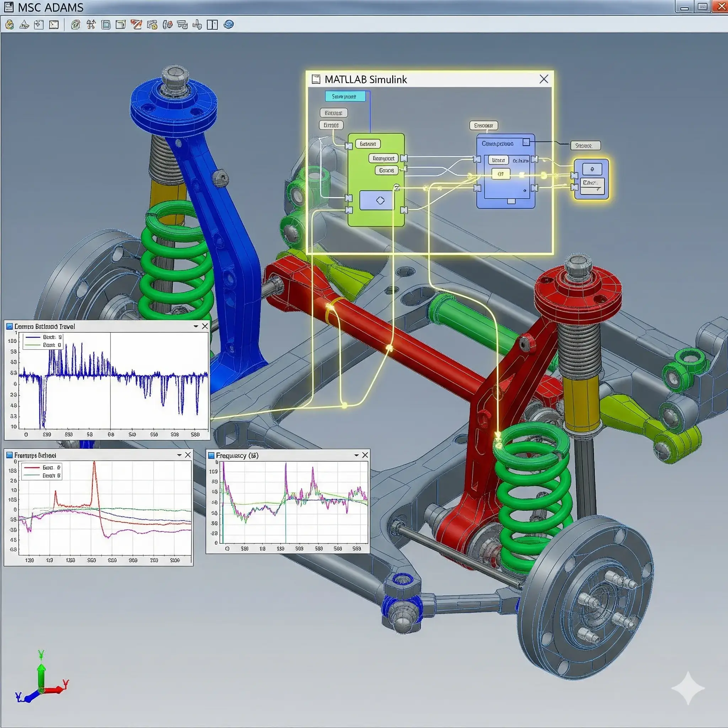Expand the dropdown arrow on bottom-left plot window
Viewport: 728px width, 728px height.
click(x=180, y=456)
